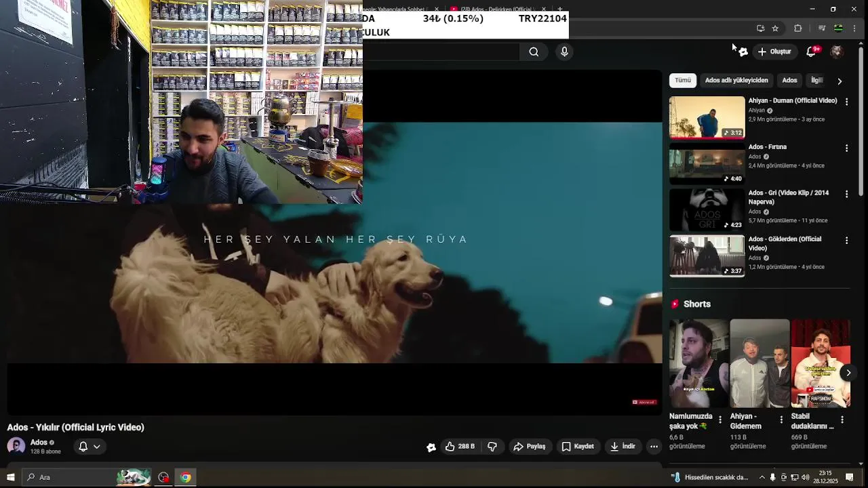Image resolution: width=868 pixels, height=488 pixels.
Task: Bookmark page with the star icon
Action: pyautogui.click(x=775, y=28)
